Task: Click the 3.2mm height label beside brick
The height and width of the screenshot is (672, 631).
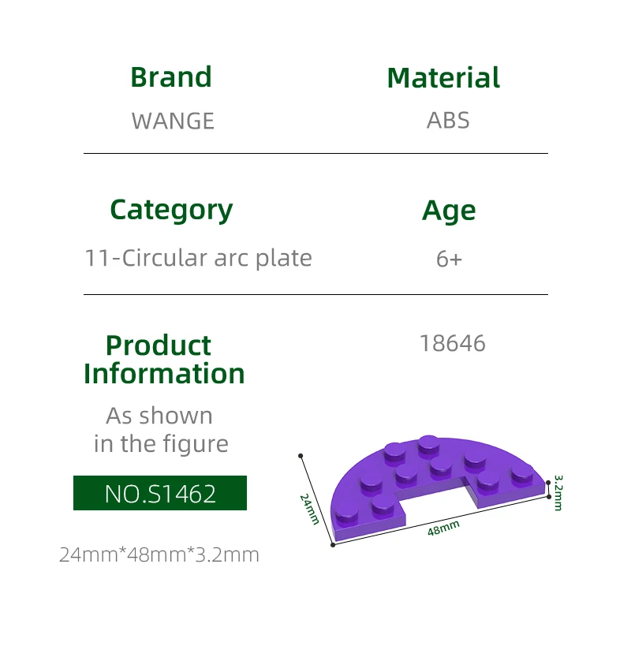Action: (558, 492)
